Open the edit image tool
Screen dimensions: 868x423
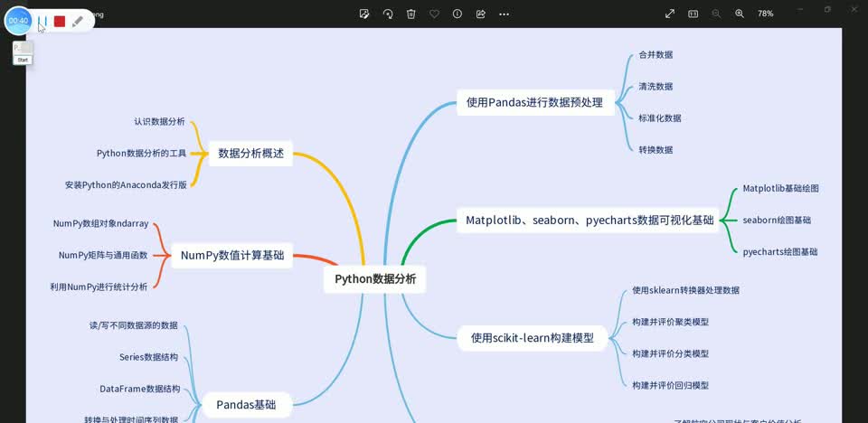tap(364, 14)
